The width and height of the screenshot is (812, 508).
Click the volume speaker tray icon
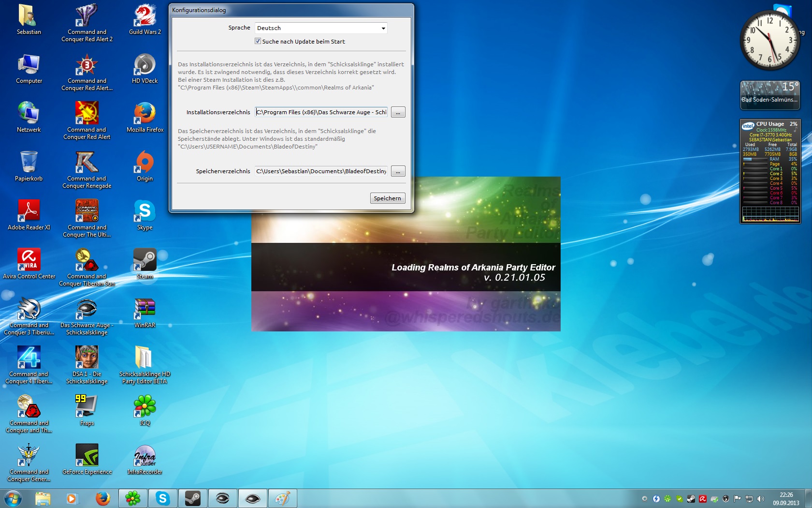coord(761,499)
